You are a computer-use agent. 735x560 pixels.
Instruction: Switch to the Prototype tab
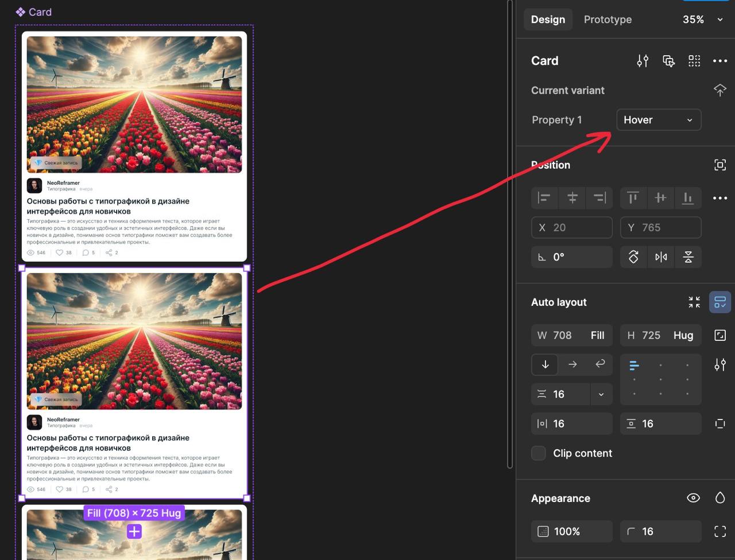(x=608, y=20)
